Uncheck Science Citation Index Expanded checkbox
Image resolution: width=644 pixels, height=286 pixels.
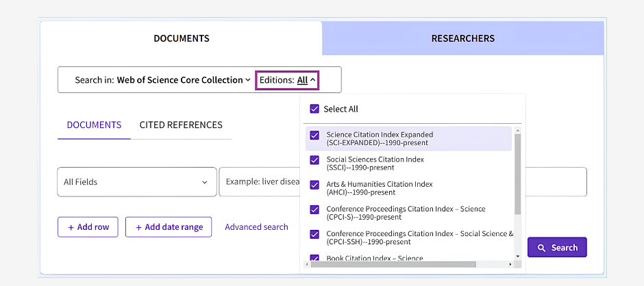(314, 135)
